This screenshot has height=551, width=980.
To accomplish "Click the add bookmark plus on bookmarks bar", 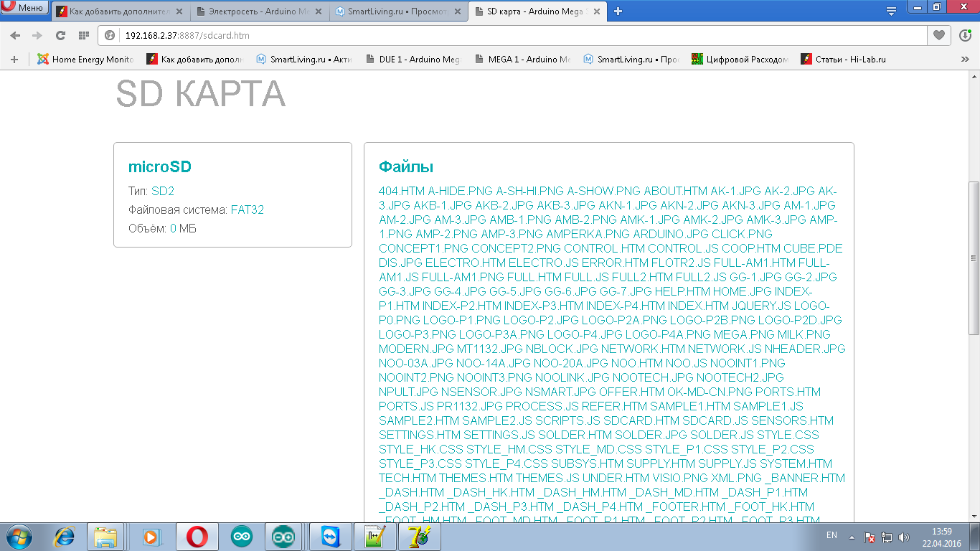I will pyautogui.click(x=14, y=60).
